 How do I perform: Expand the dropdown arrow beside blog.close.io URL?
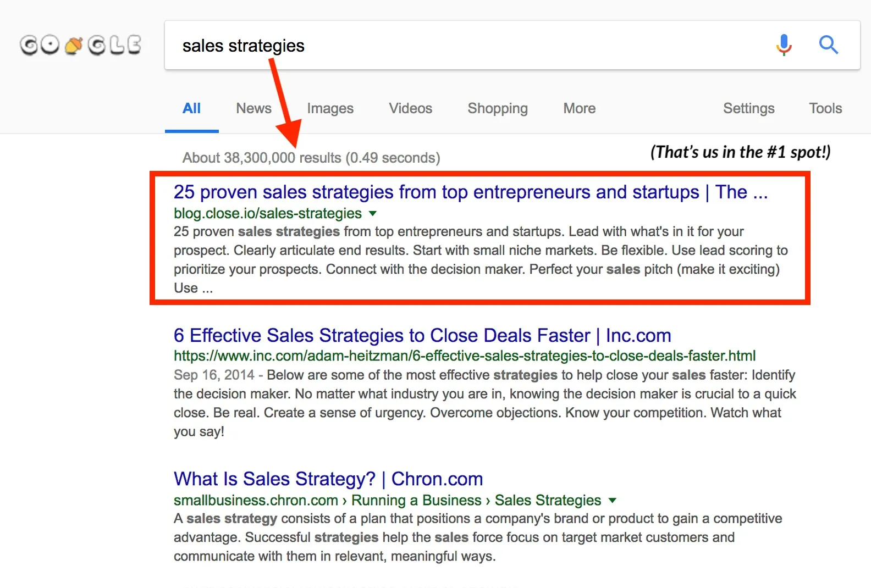[373, 214]
